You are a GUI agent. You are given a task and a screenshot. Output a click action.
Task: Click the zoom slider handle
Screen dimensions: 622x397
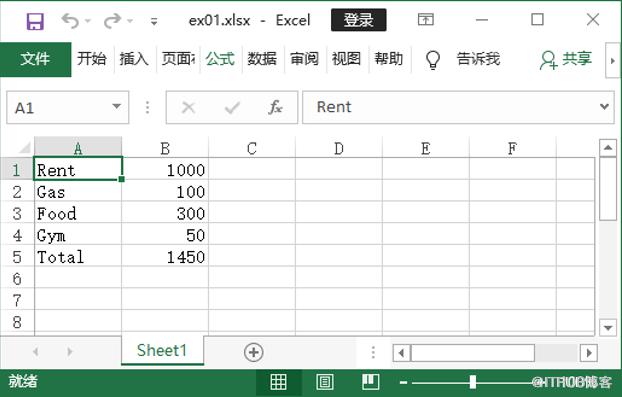(x=472, y=382)
